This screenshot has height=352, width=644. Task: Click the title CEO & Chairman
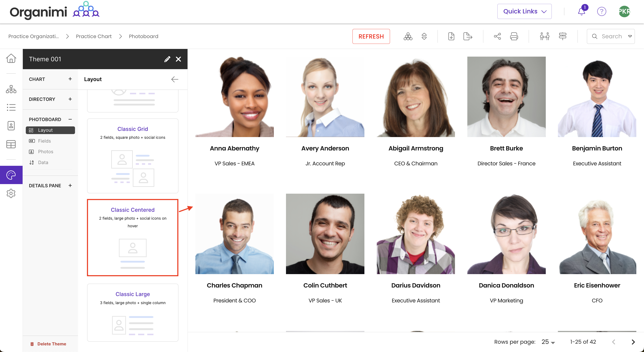(x=416, y=163)
